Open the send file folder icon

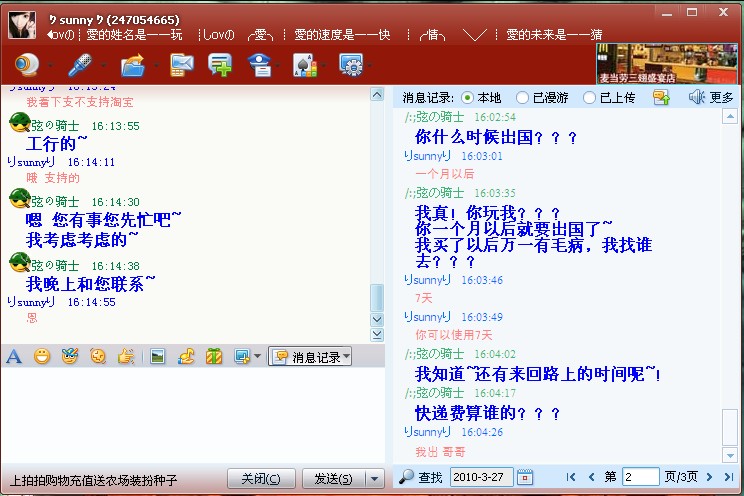click(x=132, y=66)
